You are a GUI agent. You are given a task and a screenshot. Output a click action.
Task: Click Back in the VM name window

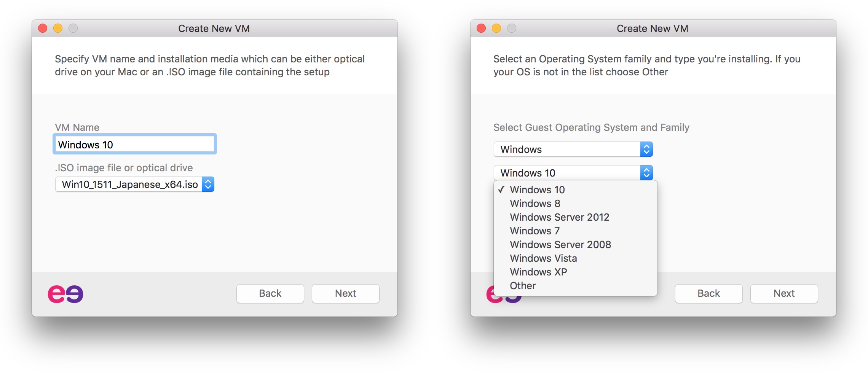click(x=270, y=293)
